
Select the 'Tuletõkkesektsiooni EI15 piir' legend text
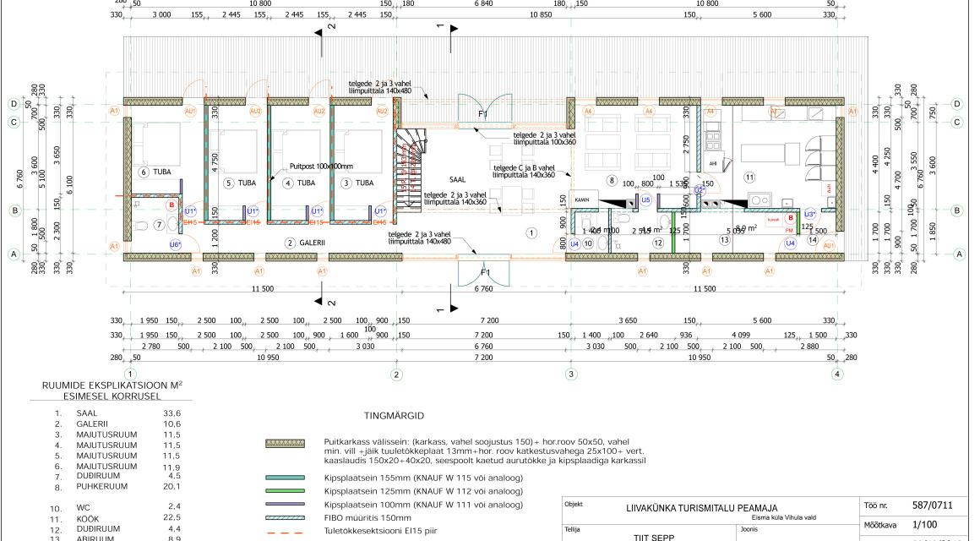(x=380, y=531)
